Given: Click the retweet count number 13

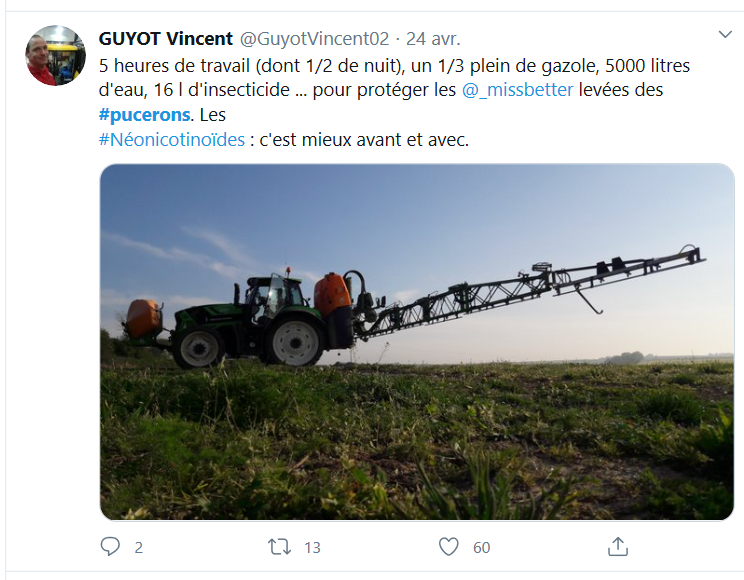Looking at the screenshot, I should 312,548.
